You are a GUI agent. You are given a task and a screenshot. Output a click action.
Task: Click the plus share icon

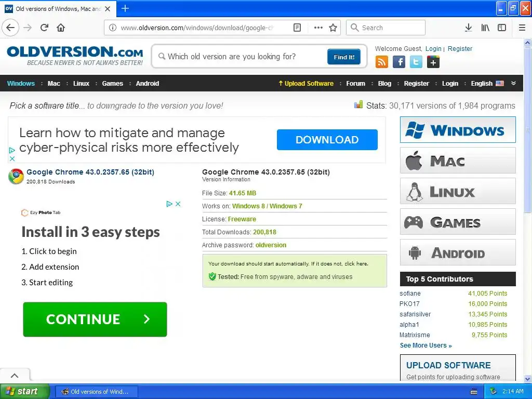point(433,62)
